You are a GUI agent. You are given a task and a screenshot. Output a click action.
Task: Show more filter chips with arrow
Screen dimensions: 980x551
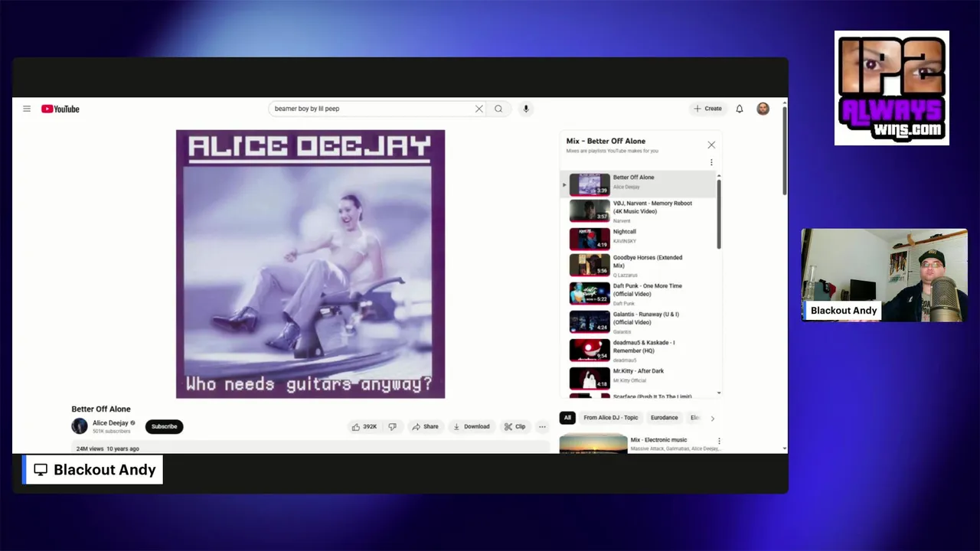click(x=713, y=419)
